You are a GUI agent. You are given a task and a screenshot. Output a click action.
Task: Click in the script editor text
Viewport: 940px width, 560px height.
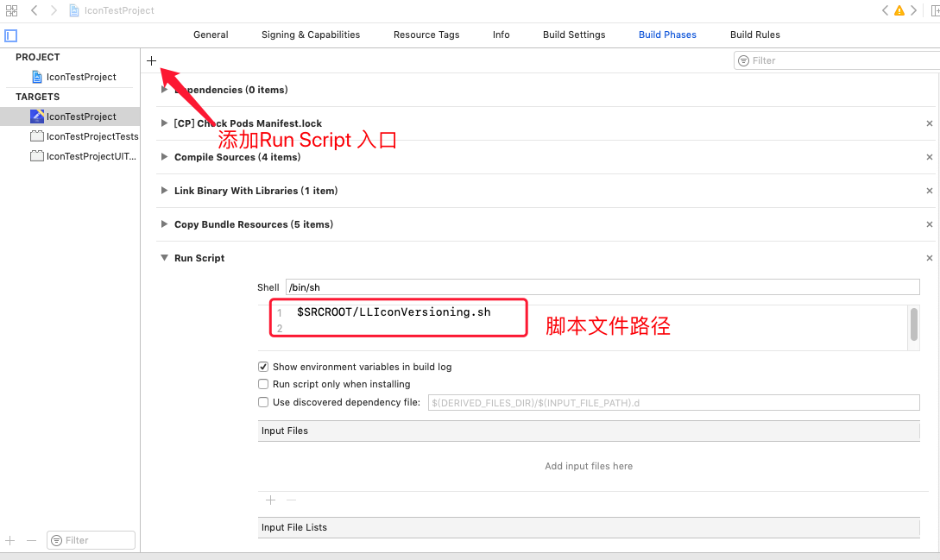[394, 312]
